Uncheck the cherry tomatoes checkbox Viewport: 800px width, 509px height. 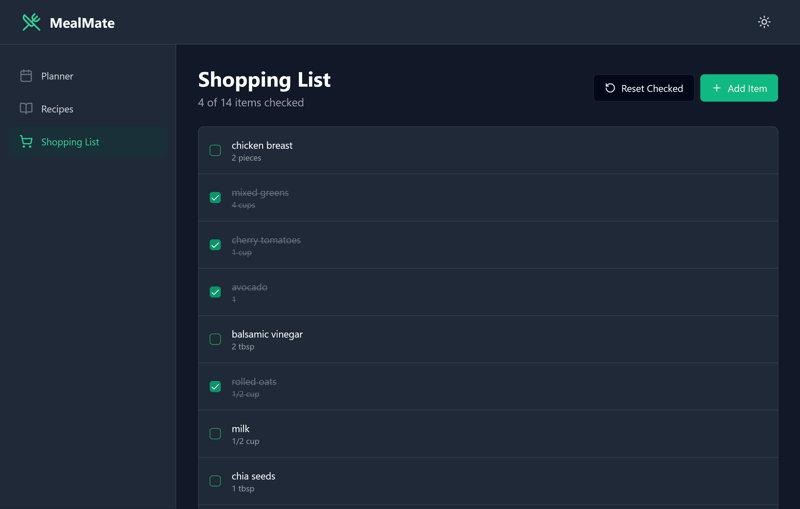(x=215, y=245)
